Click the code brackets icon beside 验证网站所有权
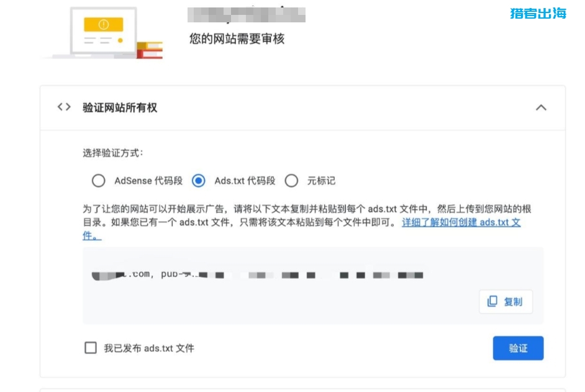Screen dimensions: 585x392 pos(64,107)
